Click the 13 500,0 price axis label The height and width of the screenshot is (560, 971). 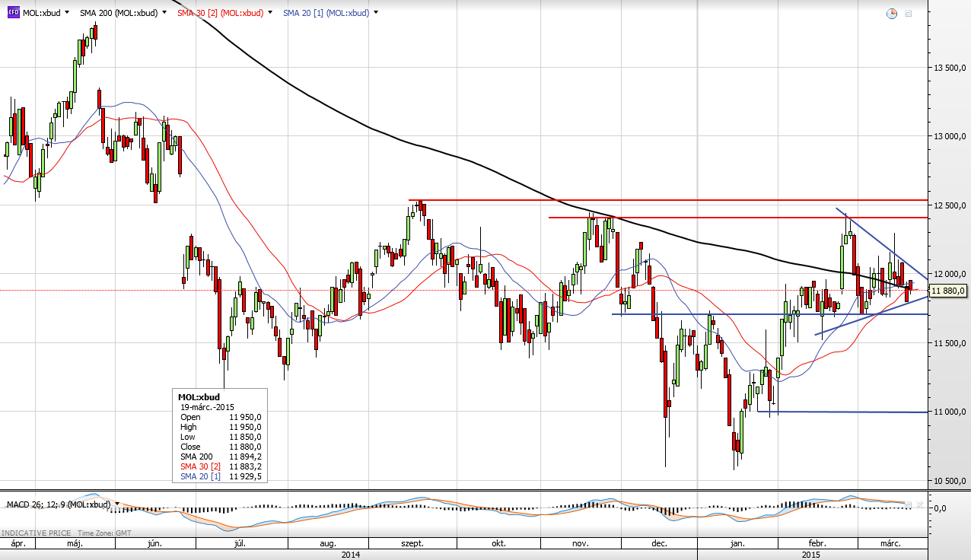(950, 68)
